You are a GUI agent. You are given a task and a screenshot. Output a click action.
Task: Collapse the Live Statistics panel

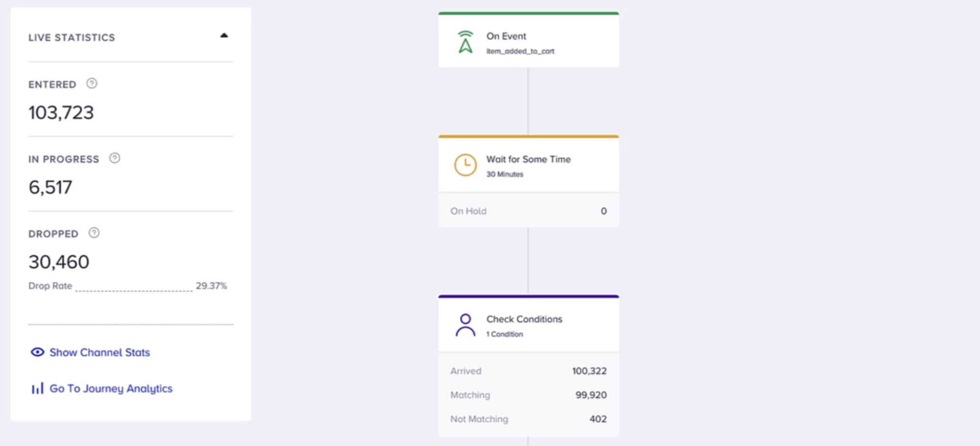[225, 35]
